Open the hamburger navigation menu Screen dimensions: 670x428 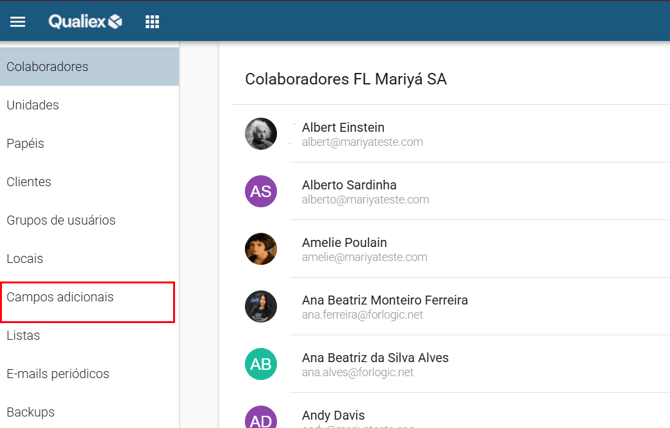point(17,21)
